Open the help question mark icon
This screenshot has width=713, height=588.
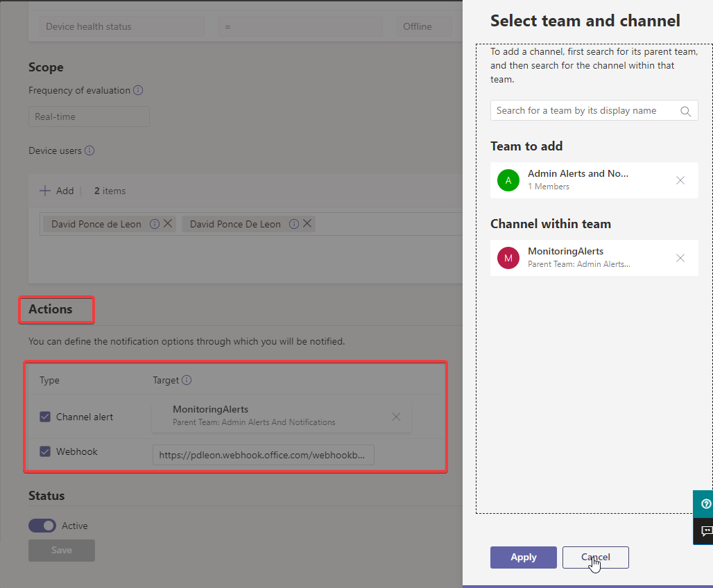705,504
